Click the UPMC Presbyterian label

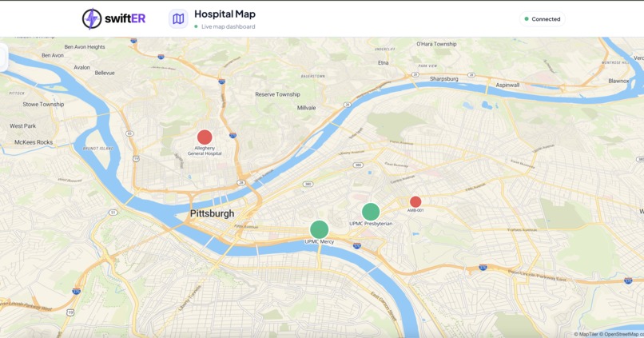tap(371, 224)
